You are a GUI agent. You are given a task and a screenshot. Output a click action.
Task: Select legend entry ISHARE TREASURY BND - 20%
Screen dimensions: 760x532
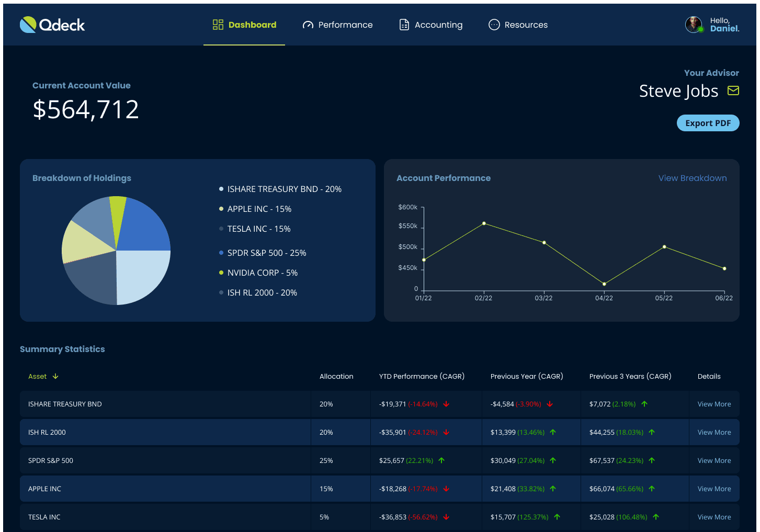[x=280, y=189]
